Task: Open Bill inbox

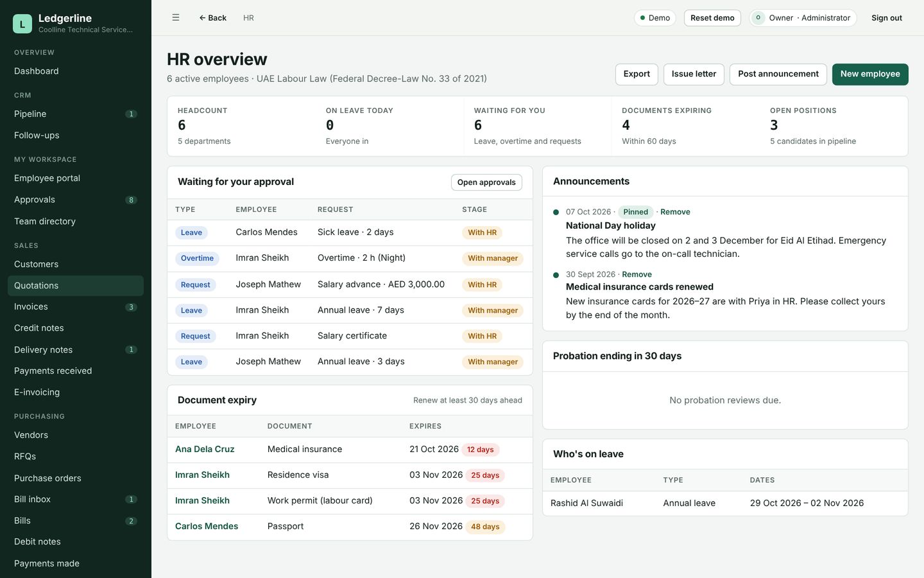Action: point(76,500)
